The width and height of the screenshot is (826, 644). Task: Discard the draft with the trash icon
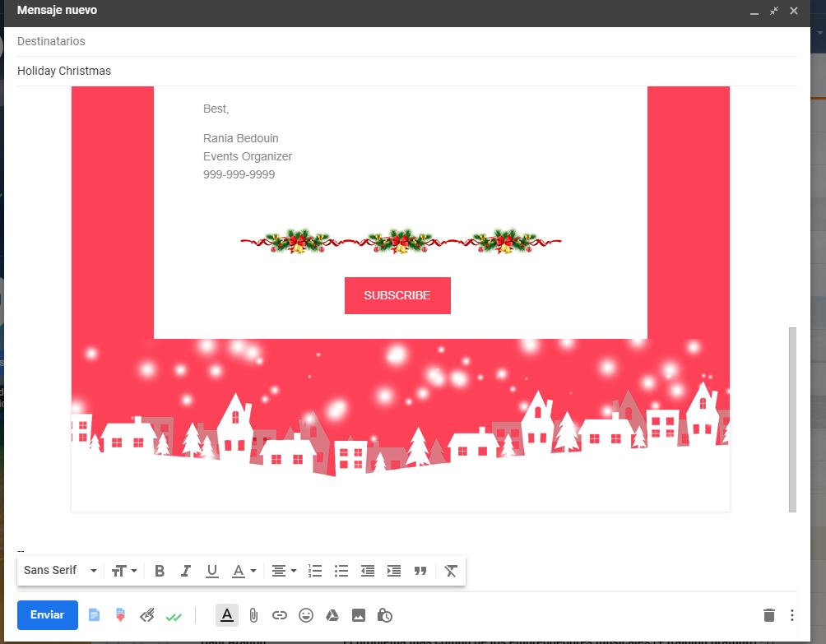(x=770, y=614)
